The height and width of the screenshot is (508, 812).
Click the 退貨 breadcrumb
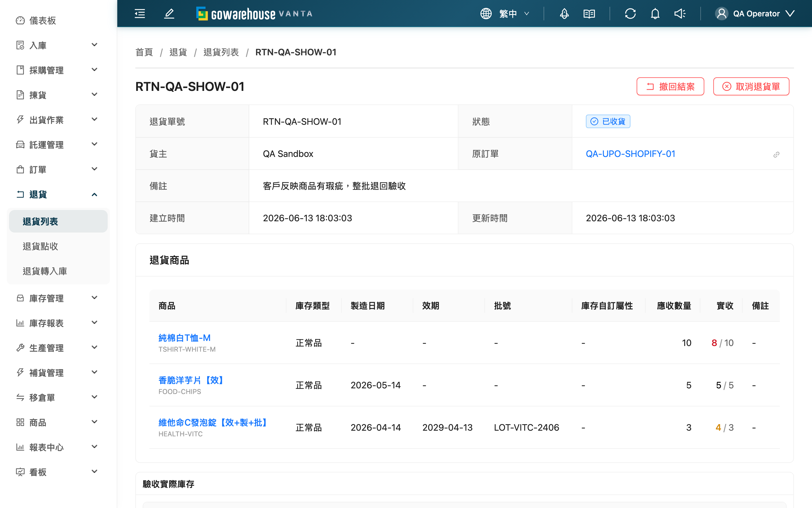pos(178,52)
